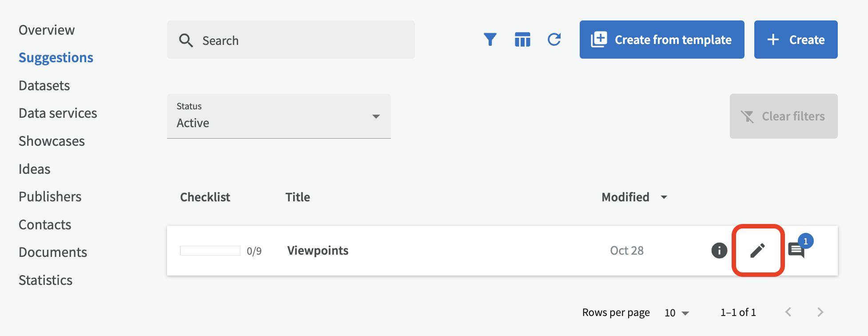Open the Overview section
Viewport: 868px width, 336px height.
pyautogui.click(x=47, y=30)
